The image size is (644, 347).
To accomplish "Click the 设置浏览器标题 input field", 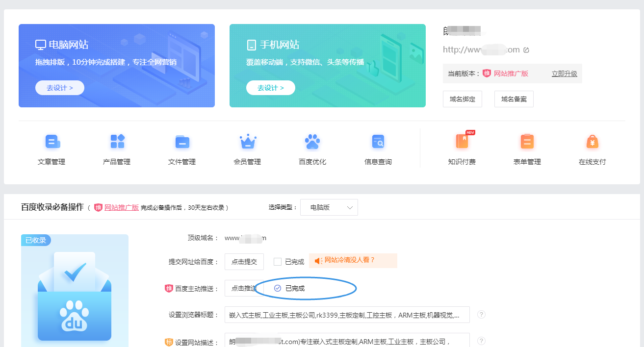I will click(x=347, y=315).
